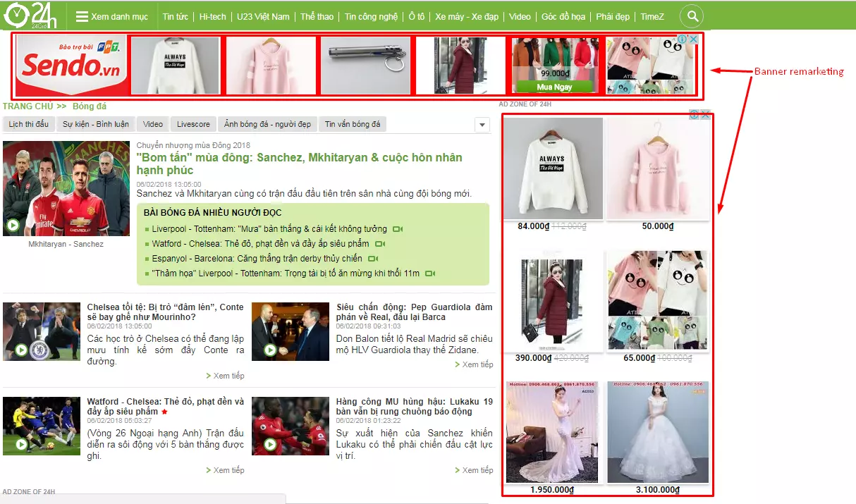Image resolution: width=856 pixels, height=504 pixels.
Task: Open the red star icon after Watford - Chelsea headline
Action: tap(164, 411)
